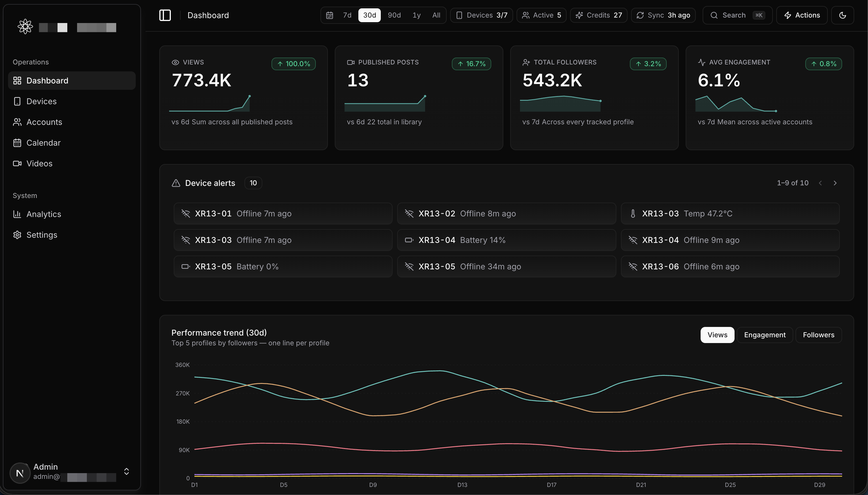Click the Search field

(x=737, y=15)
